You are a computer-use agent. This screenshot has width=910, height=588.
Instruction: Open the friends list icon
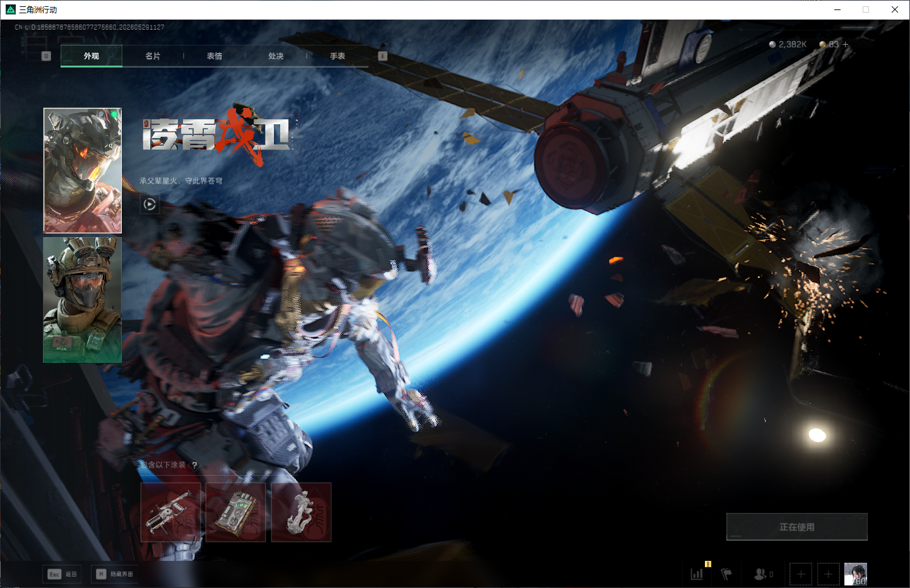[760, 574]
